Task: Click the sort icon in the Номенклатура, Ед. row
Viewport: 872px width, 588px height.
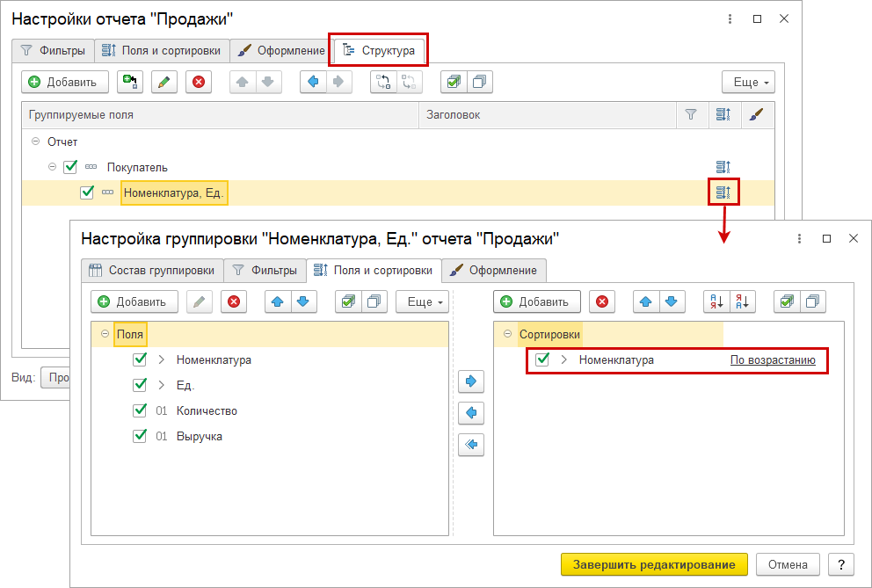Action: tap(724, 192)
